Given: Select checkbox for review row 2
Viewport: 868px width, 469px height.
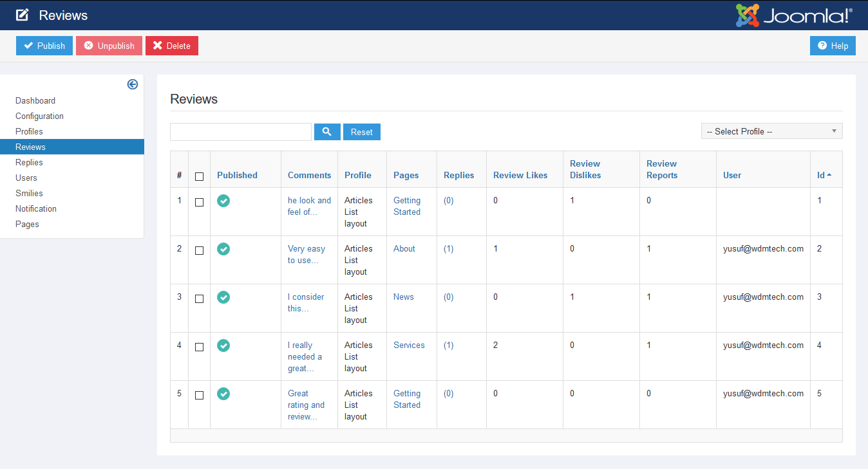Looking at the screenshot, I should coord(199,250).
